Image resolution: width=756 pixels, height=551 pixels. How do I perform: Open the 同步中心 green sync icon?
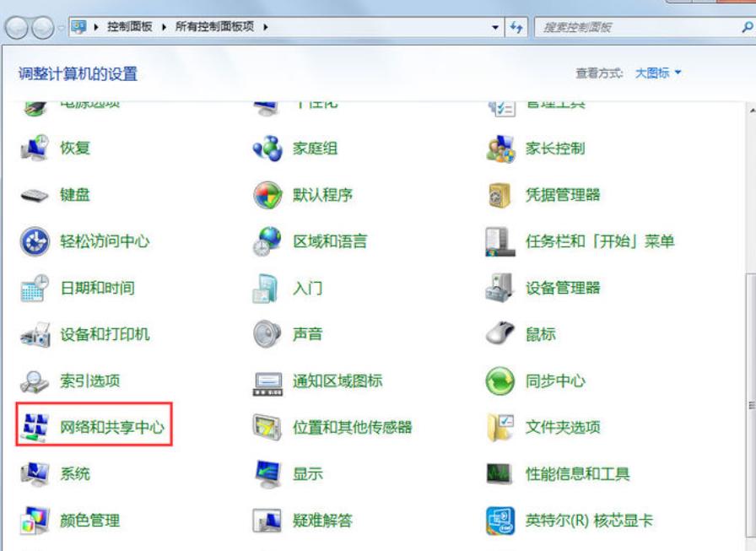click(500, 381)
